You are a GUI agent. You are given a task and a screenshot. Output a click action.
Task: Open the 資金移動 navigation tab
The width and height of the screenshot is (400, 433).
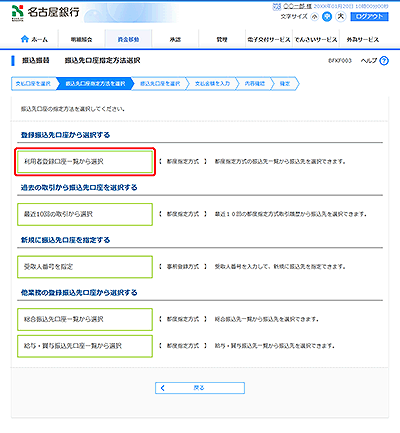coord(128,39)
